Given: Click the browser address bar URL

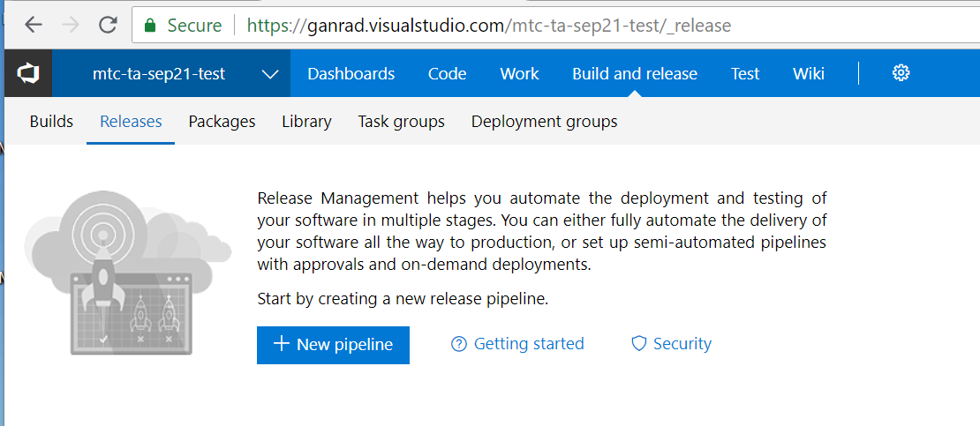Looking at the screenshot, I should (489, 26).
